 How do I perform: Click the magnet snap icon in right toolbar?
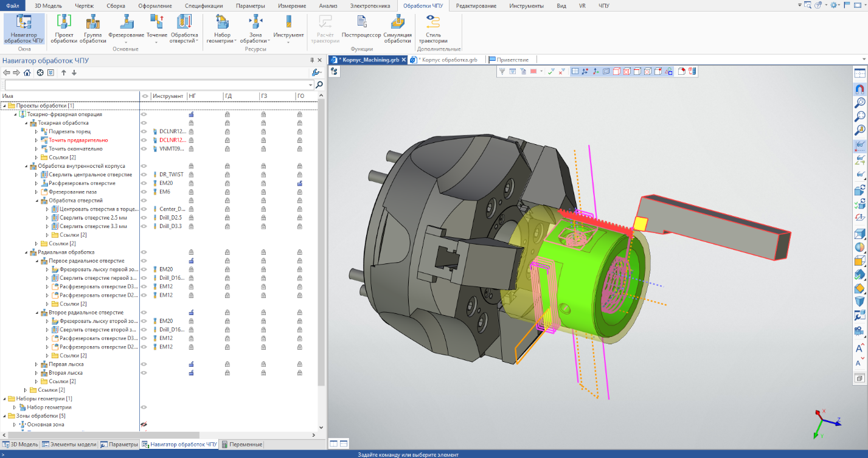(x=859, y=89)
